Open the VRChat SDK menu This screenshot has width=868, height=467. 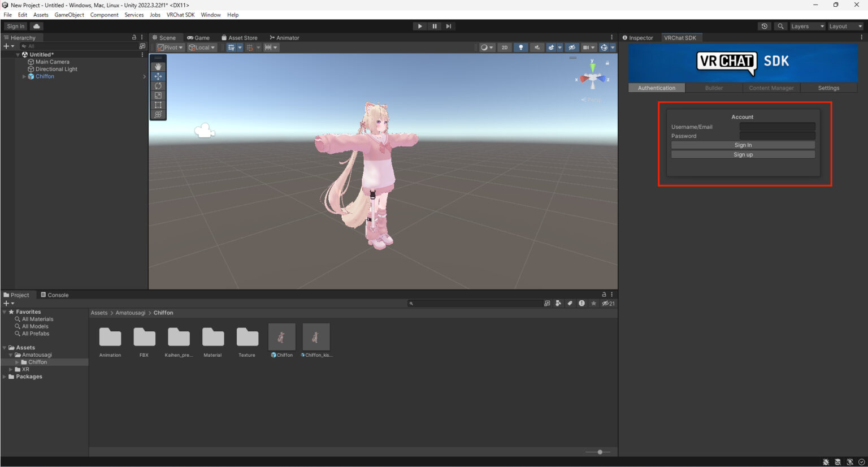[180, 15]
